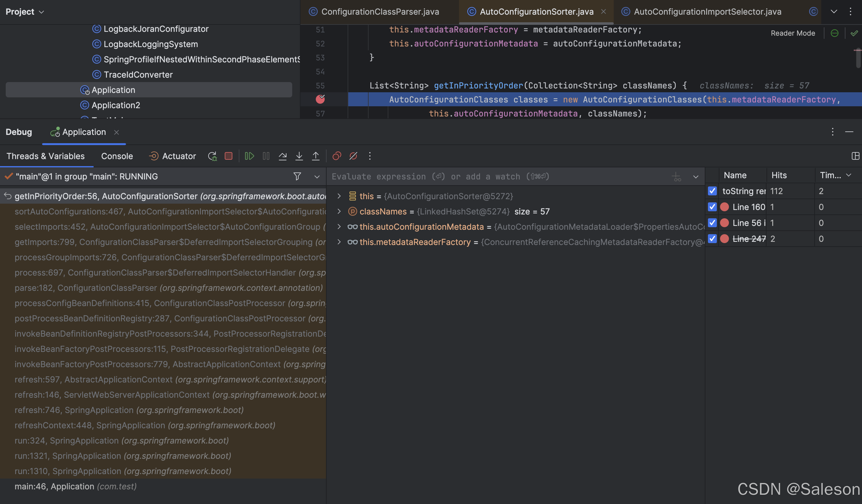Select the Threads & Variables view
The width and height of the screenshot is (862, 504).
45,156
